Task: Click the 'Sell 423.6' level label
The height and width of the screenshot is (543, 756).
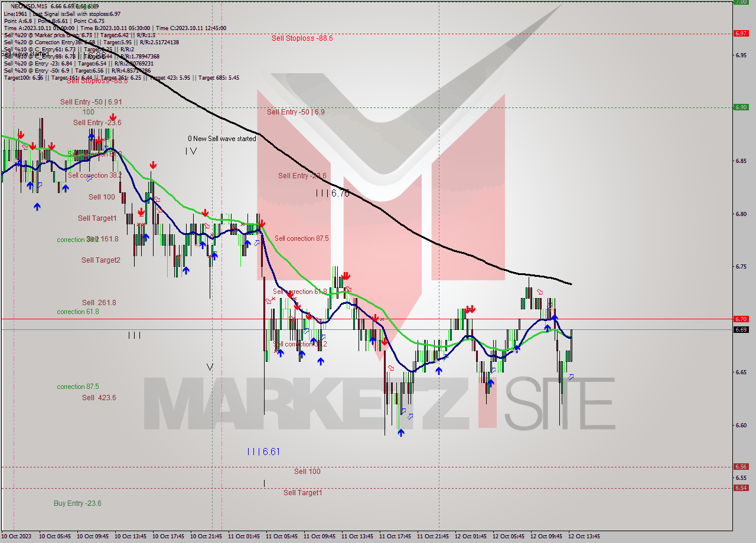Action: pos(99,398)
